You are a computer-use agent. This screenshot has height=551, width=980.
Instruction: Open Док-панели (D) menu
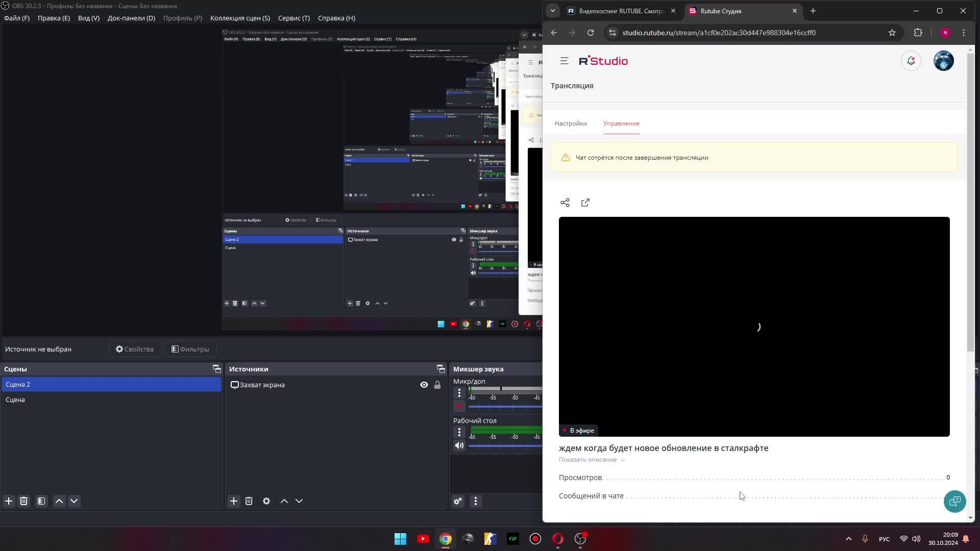131,18
